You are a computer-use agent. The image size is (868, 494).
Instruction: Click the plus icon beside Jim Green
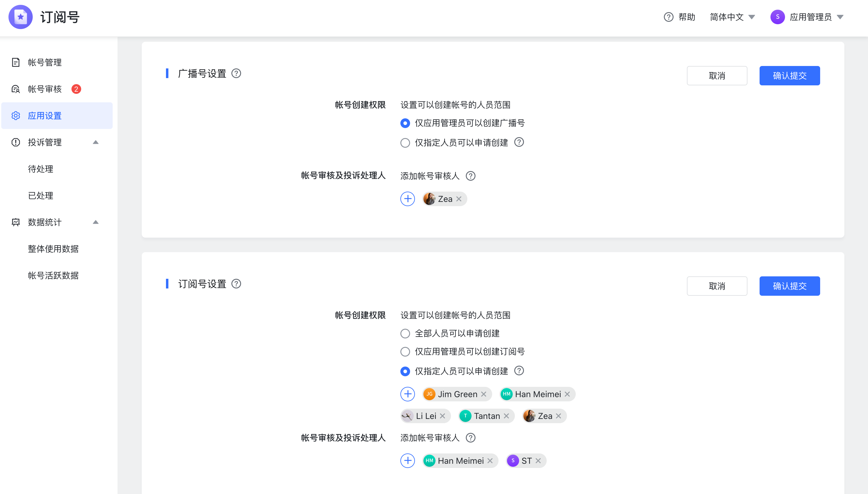[x=407, y=394]
